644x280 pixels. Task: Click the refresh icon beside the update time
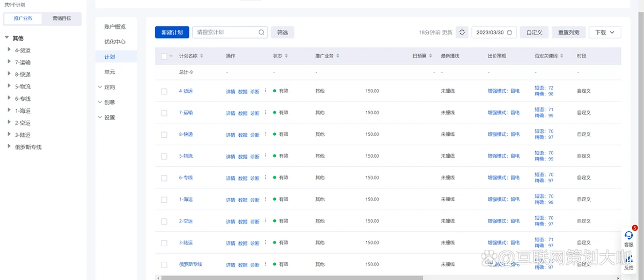(462, 32)
